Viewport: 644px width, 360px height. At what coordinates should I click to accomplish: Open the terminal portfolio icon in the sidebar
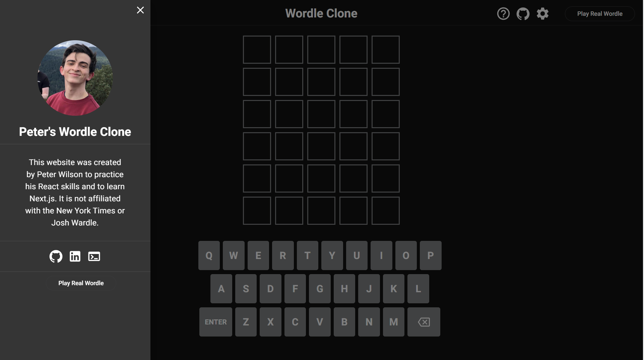tap(94, 256)
